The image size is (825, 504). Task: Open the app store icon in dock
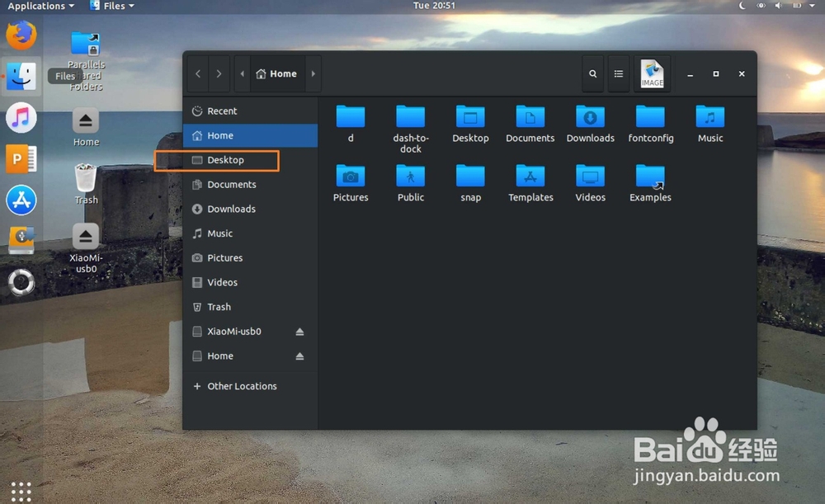pos(21,200)
